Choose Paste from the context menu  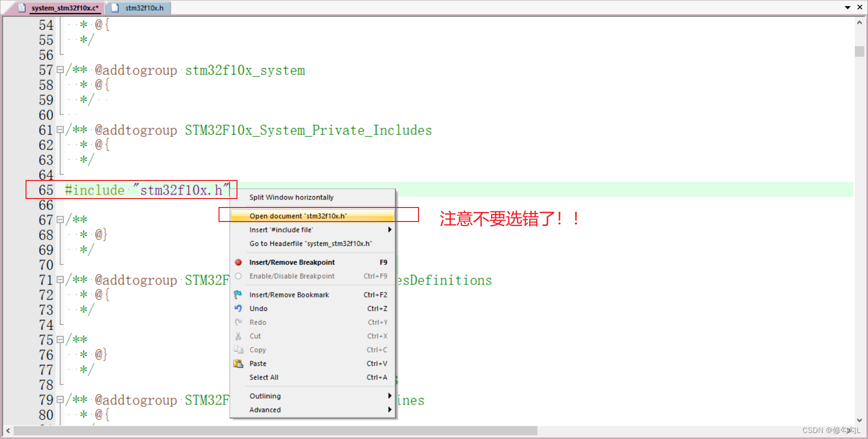tap(313, 363)
